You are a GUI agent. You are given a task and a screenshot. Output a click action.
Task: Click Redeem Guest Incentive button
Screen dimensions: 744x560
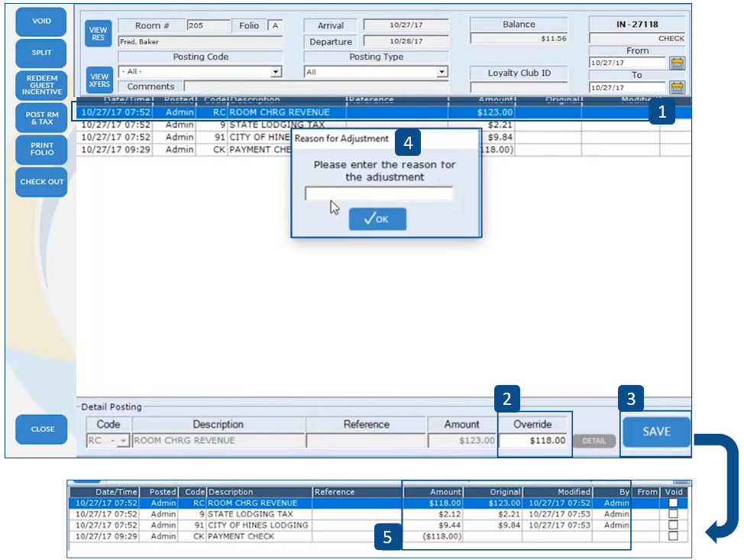(42, 85)
